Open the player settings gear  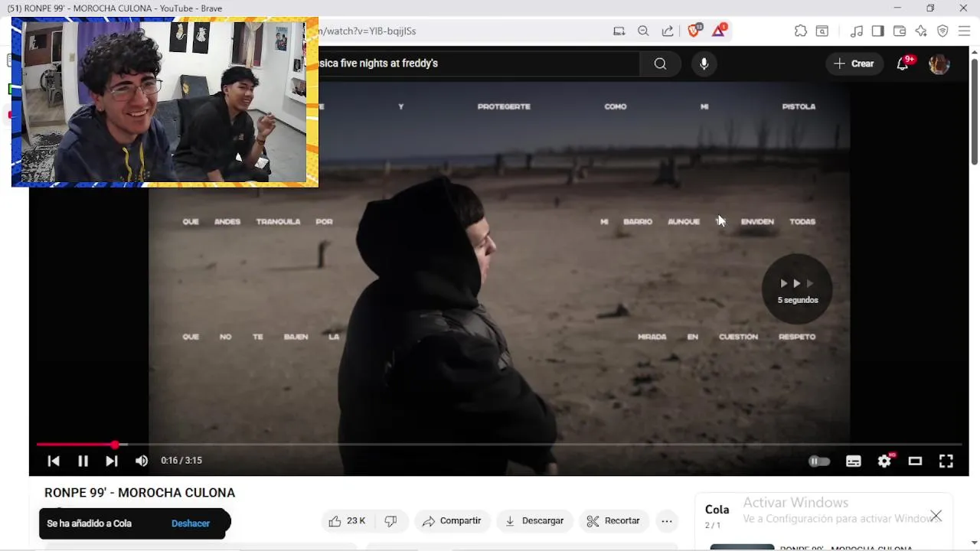(x=884, y=461)
